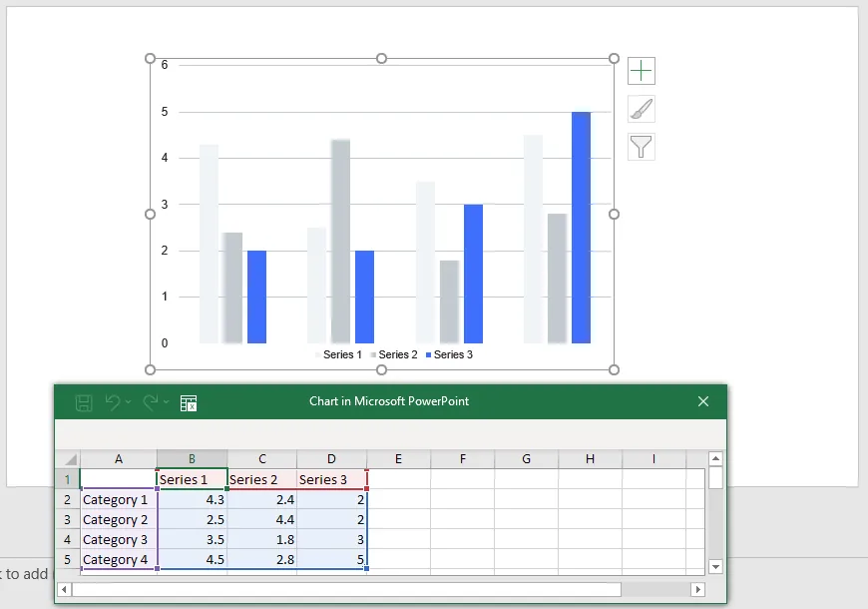868x609 pixels.
Task: Select column B header
Action: point(193,459)
